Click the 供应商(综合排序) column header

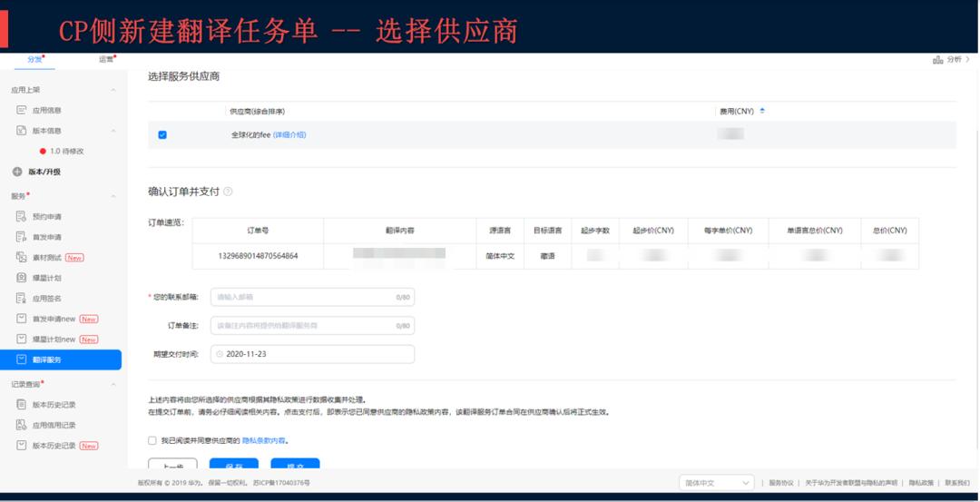pos(258,112)
